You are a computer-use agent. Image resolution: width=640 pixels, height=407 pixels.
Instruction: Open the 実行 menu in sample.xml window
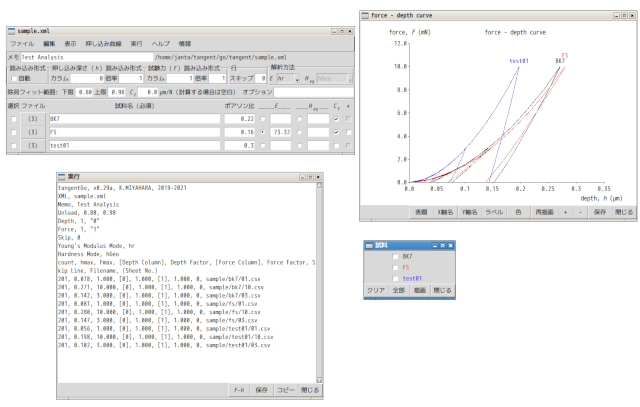136,44
